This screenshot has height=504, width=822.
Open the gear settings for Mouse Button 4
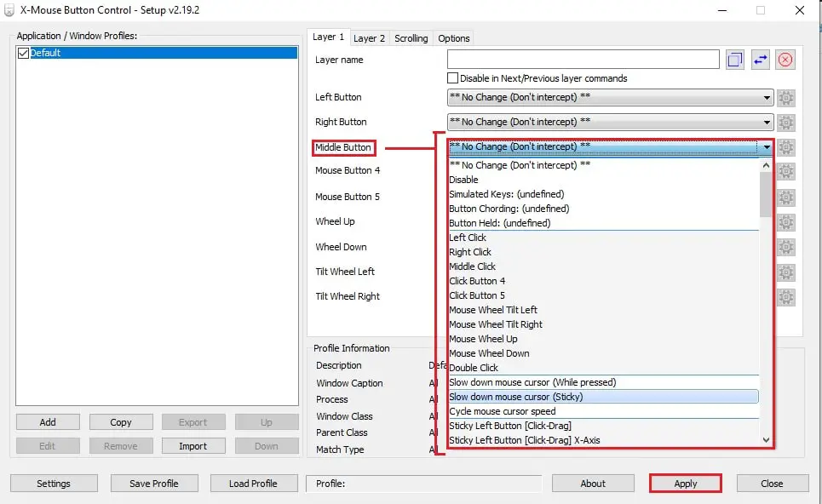click(x=785, y=171)
